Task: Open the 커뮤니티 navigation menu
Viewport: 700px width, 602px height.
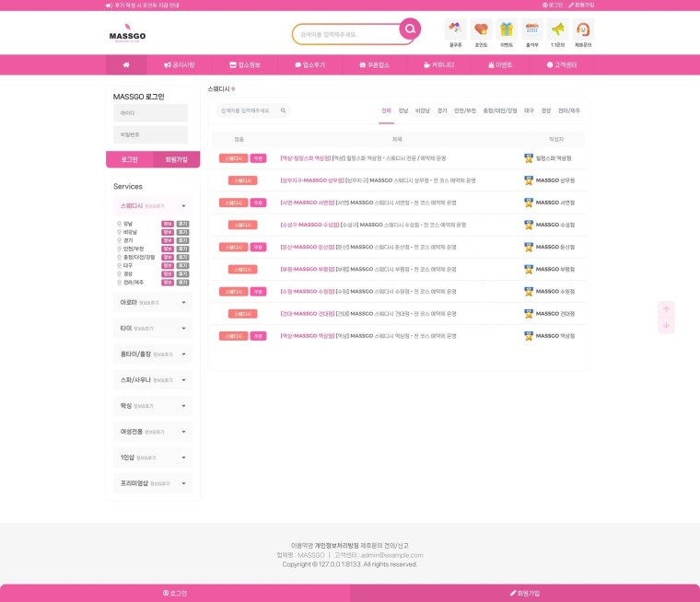Action: (x=438, y=64)
